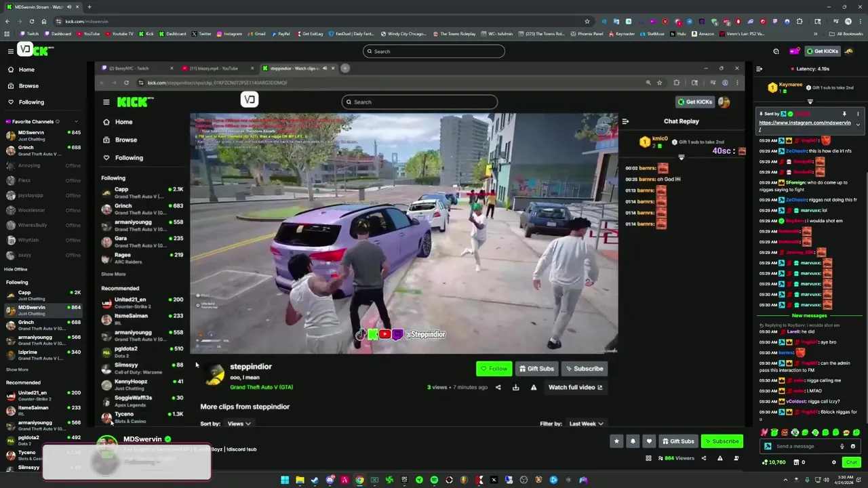
Task: Share the steppindior clip via share icon
Action: coord(498,388)
